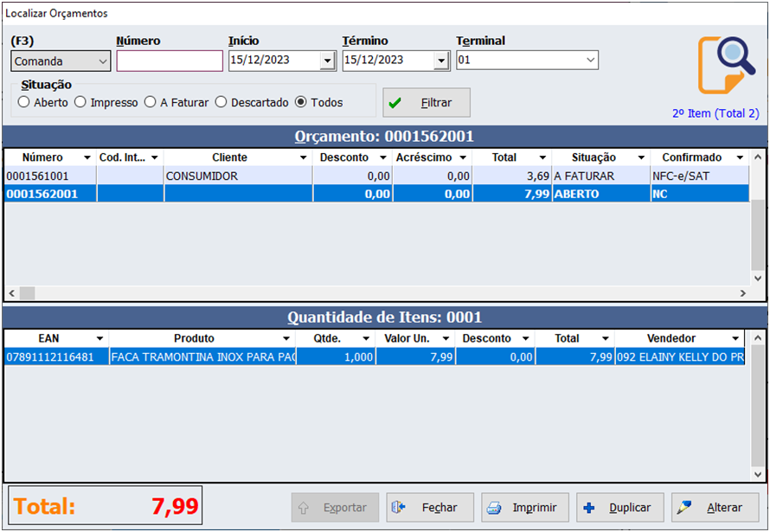Open the Início date calendar picker

click(x=327, y=61)
